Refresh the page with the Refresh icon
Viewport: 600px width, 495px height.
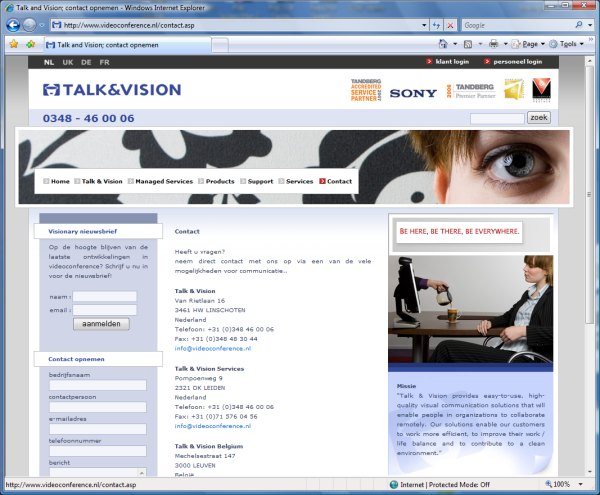click(x=437, y=25)
